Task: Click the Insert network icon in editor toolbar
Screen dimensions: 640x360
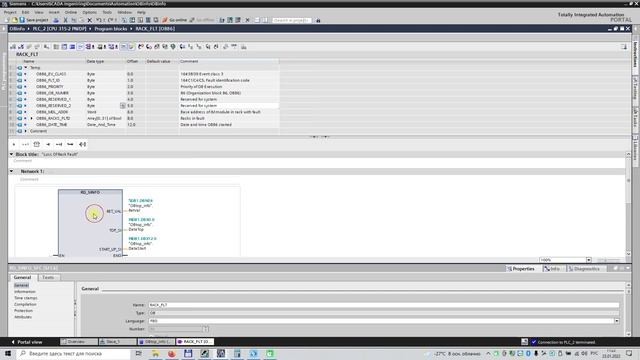Action: pyautogui.click(x=13, y=47)
